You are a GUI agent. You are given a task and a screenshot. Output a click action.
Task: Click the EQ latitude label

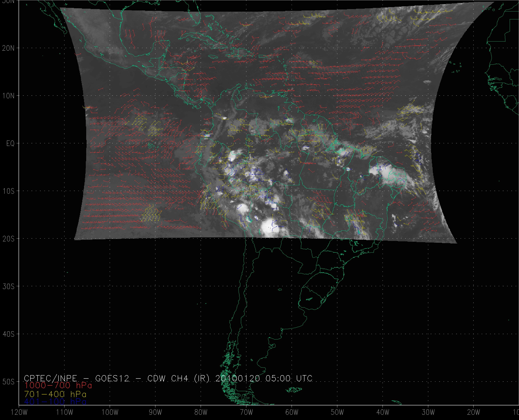pyautogui.click(x=10, y=144)
